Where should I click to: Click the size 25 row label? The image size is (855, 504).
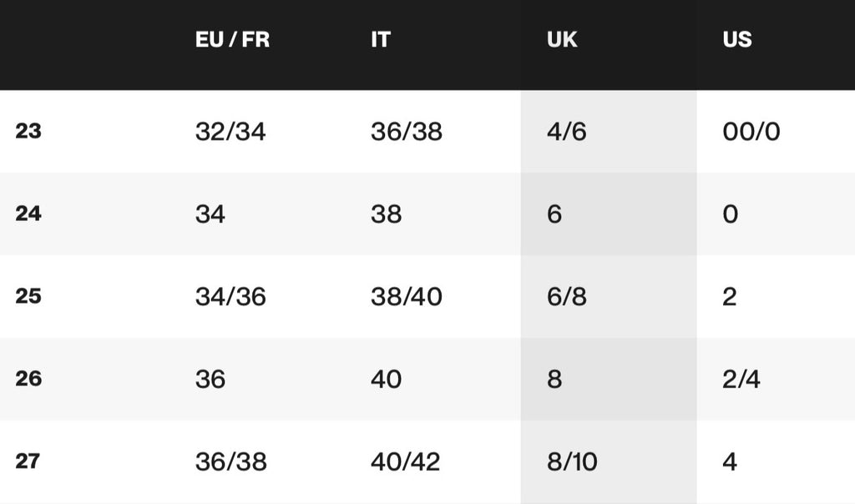point(28,296)
